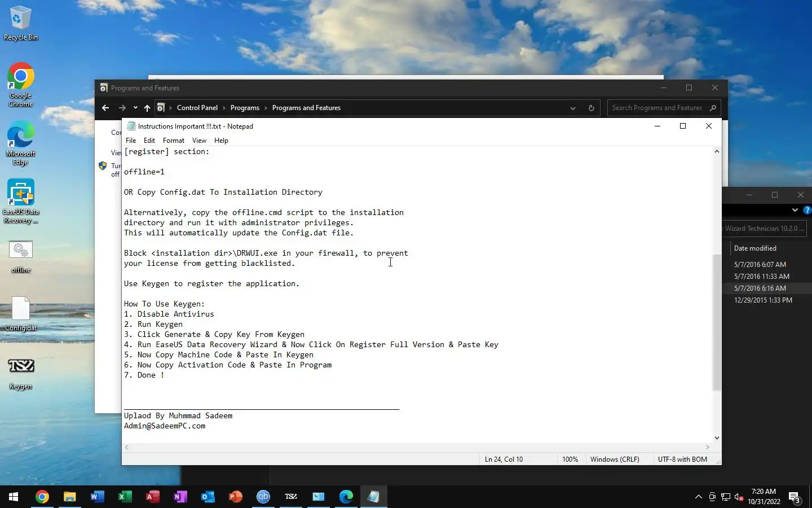Open Notepad View menu
Viewport: 812px width, 508px height.
pyautogui.click(x=199, y=141)
